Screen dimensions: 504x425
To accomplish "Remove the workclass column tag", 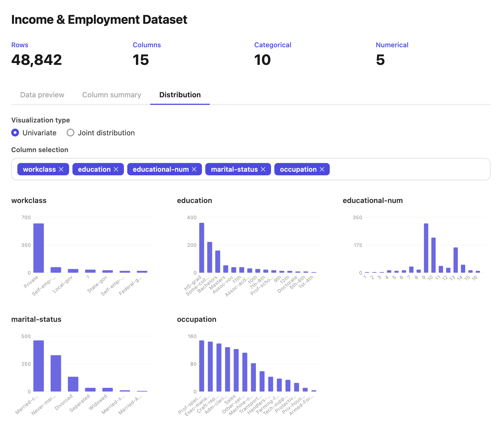I will click(x=61, y=169).
